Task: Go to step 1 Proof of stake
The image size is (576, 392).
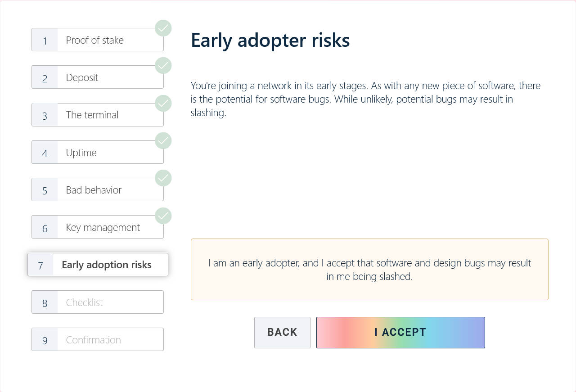Action: [97, 40]
